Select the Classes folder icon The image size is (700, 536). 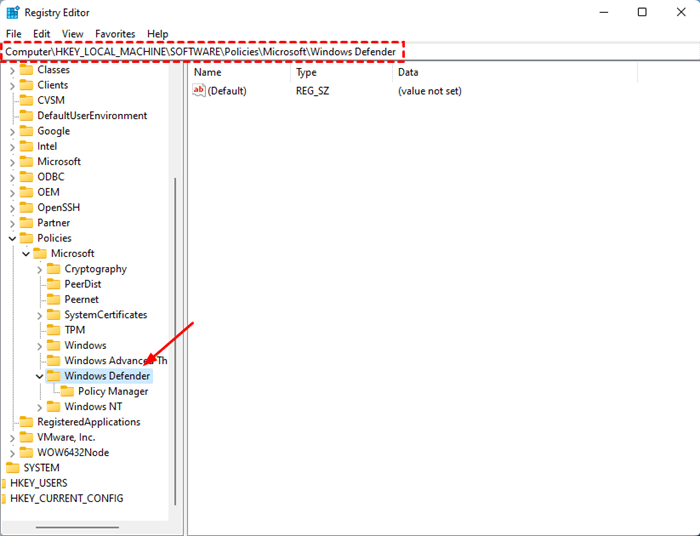(x=26, y=70)
